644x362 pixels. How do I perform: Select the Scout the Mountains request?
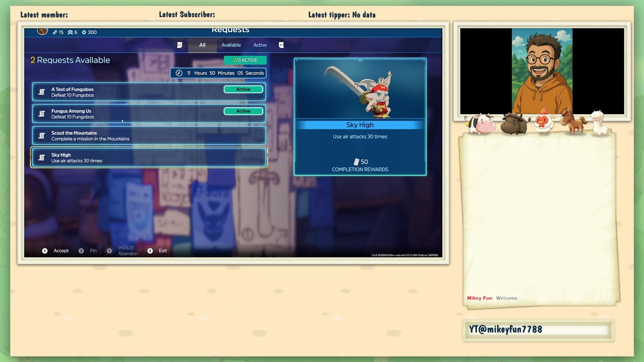(x=149, y=136)
